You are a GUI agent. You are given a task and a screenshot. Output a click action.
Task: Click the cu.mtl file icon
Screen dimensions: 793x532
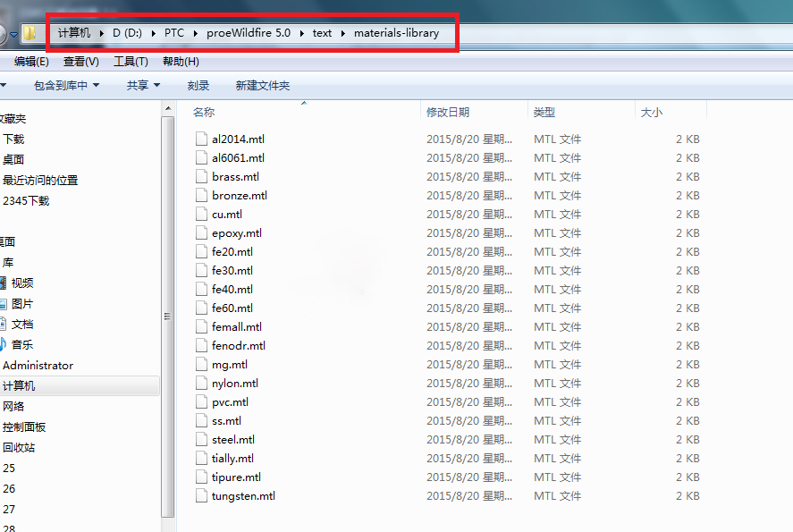coord(201,214)
